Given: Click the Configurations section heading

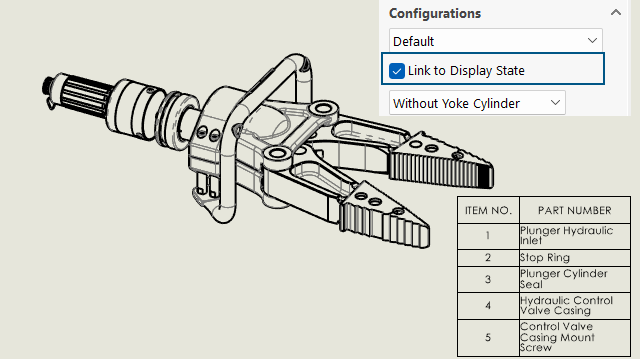Looking at the screenshot, I should coord(435,13).
